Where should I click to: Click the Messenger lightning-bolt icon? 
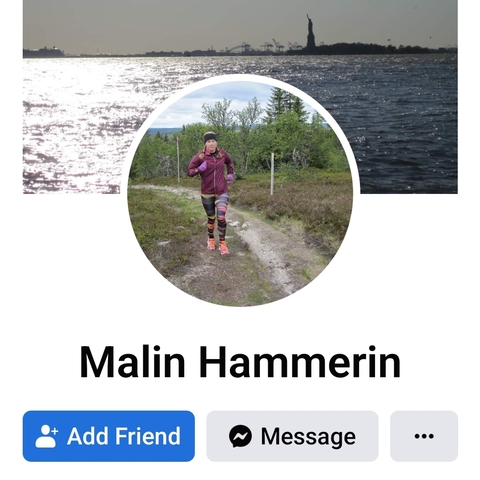coord(240,436)
